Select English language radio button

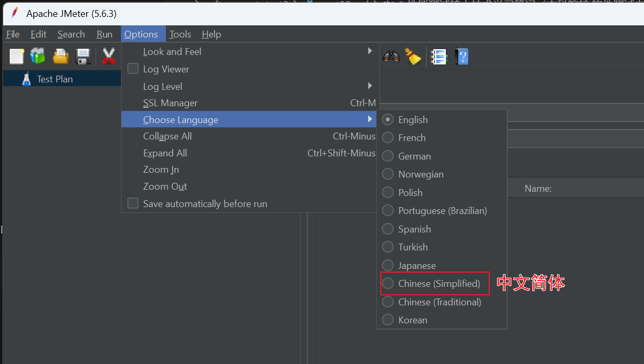pyautogui.click(x=388, y=119)
